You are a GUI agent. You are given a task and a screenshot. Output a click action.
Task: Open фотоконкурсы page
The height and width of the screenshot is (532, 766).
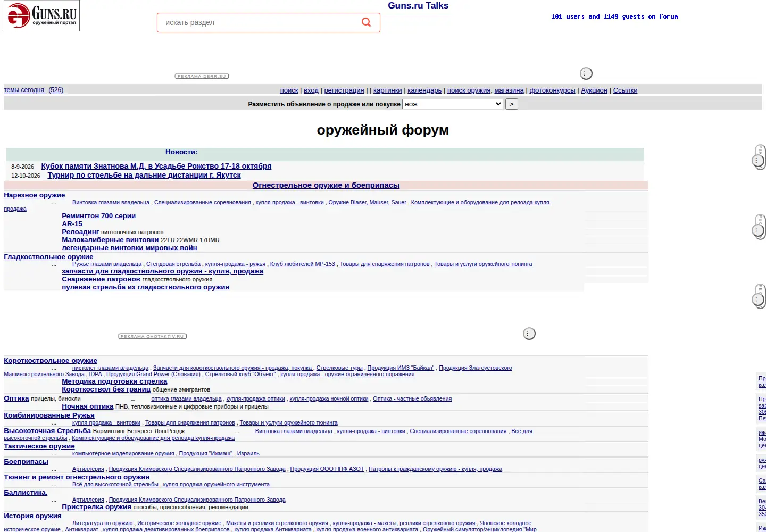pos(552,90)
